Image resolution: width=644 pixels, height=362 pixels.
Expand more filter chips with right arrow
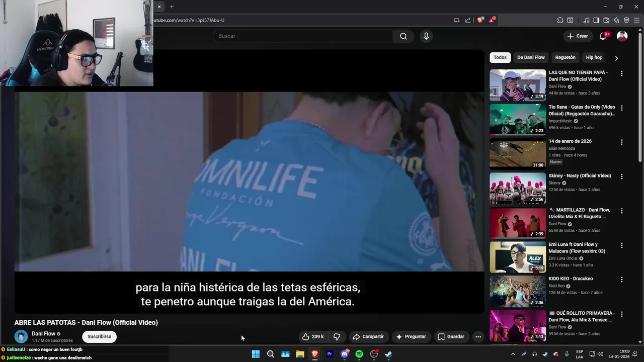[616, 58]
